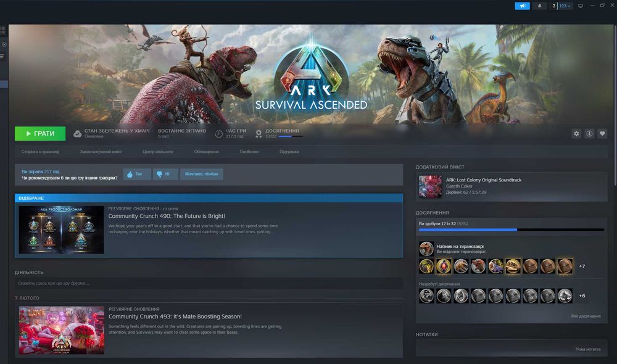This screenshot has height=364, width=617.
Task: Select the first locked achievement icon
Action: click(x=426, y=296)
